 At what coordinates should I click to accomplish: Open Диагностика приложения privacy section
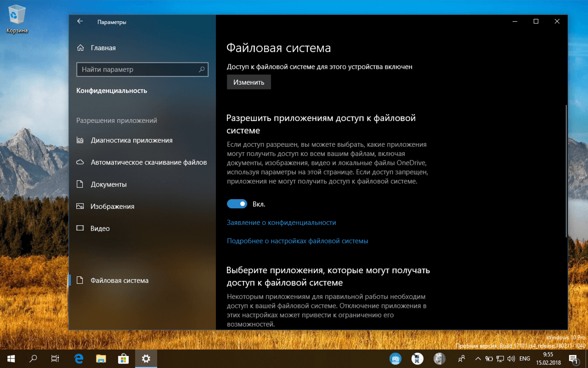pyautogui.click(x=142, y=140)
